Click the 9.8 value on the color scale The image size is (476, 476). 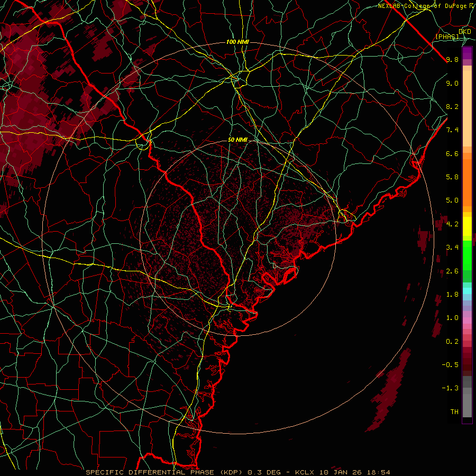452,59
